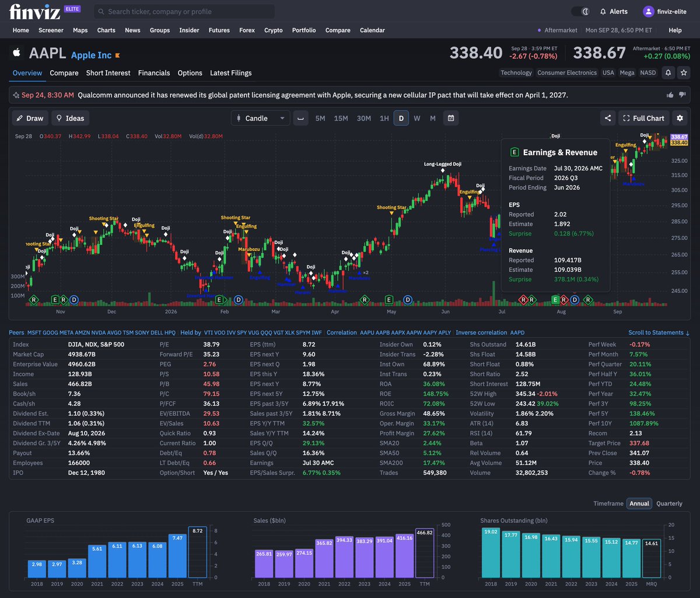Set timeframe to Quarterly
The image size is (700, 598).
pos(669,503)
